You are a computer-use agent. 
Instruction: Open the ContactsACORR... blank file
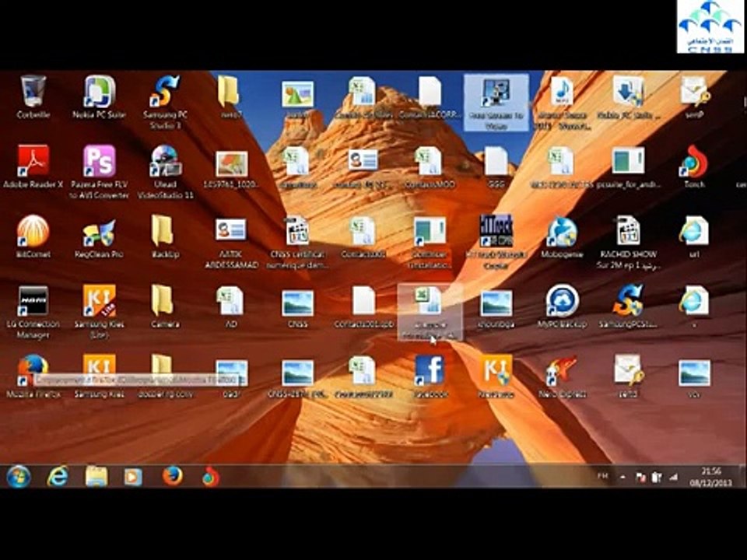(x=430, y=97)
